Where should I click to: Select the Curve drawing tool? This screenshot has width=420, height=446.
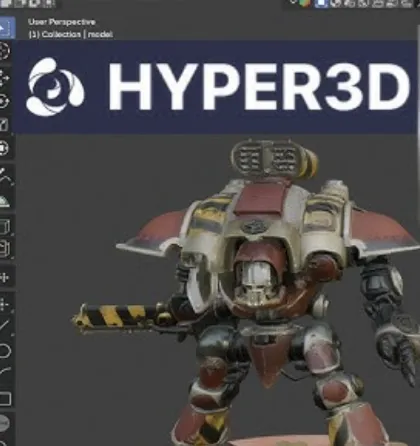tap(5, 372)
